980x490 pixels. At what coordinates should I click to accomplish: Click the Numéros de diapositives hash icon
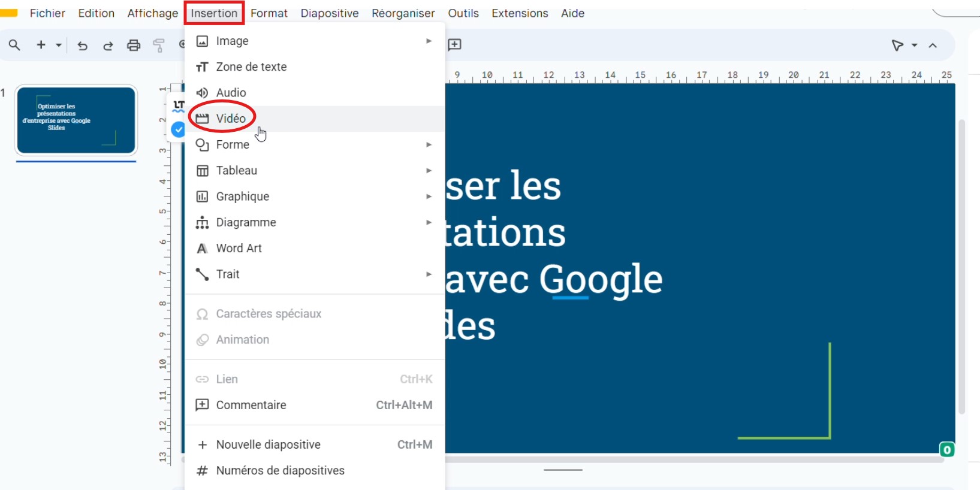click(202, 471)
